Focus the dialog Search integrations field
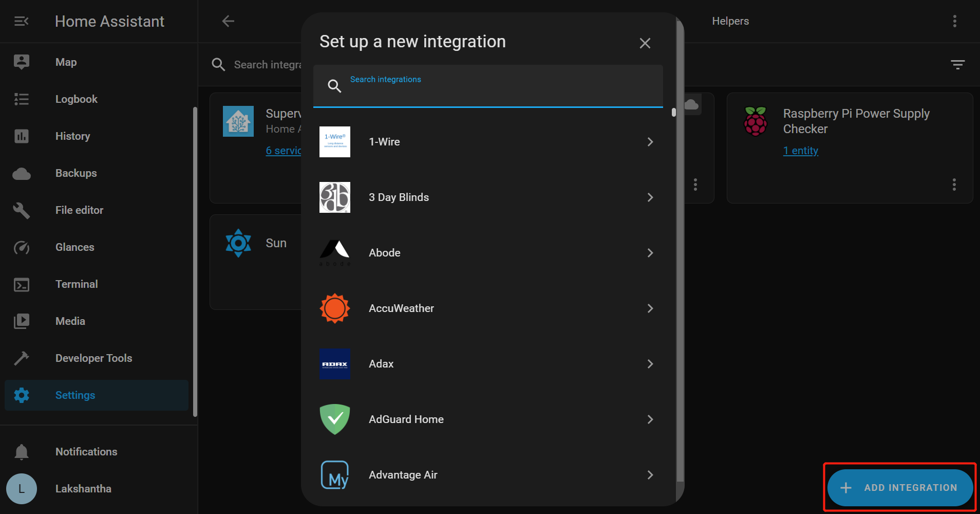 pyautogui.click(x=488, y=86)
